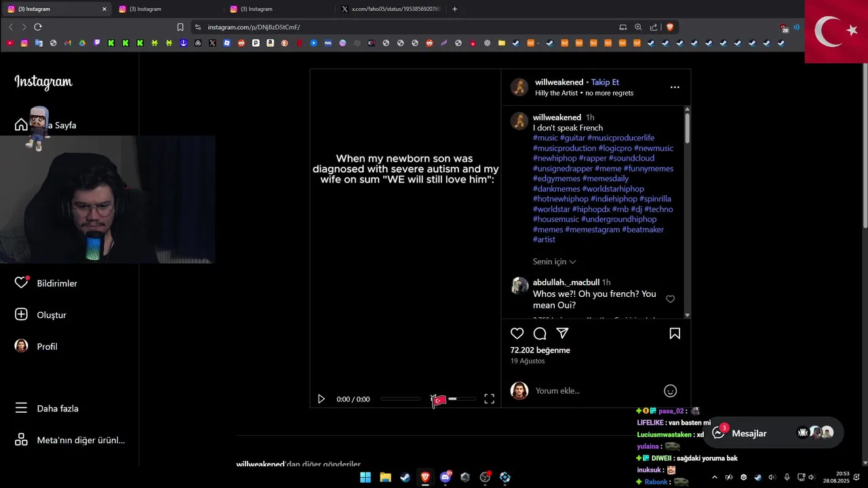
Task: Enter fullscreen on the video
Action: click(x=489, y=399)
